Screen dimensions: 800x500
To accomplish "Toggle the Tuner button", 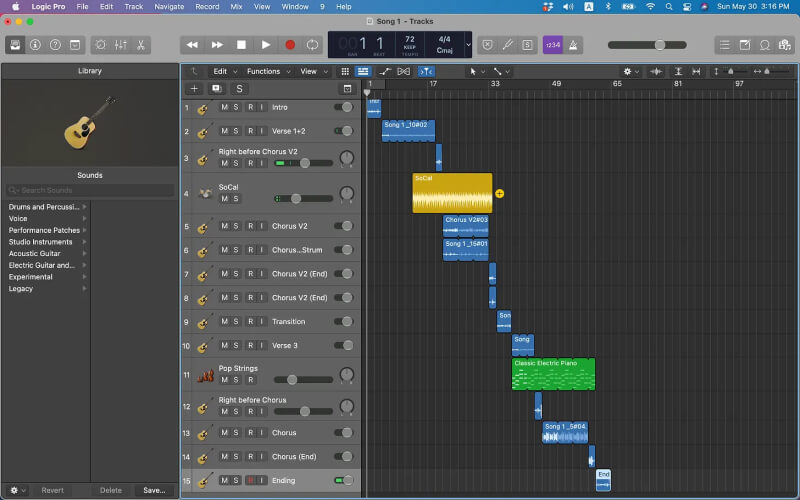I will [x=508, y=45].
